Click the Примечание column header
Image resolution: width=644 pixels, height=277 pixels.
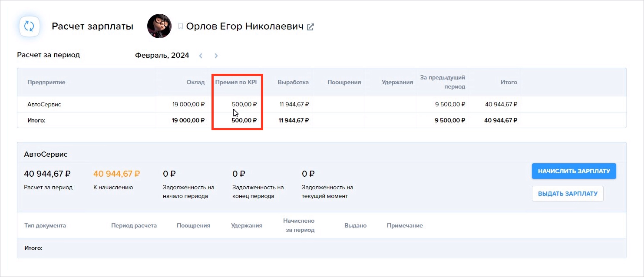405,225
